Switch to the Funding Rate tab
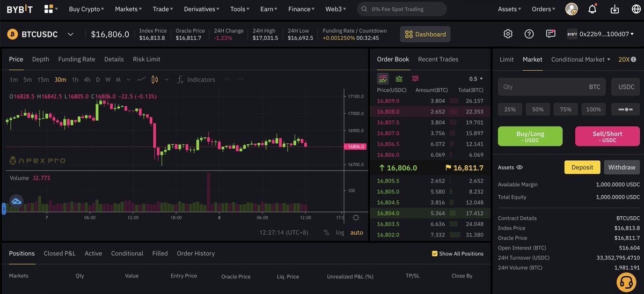The width and height of the screenshot is (644, 294). tap(77, 60)
